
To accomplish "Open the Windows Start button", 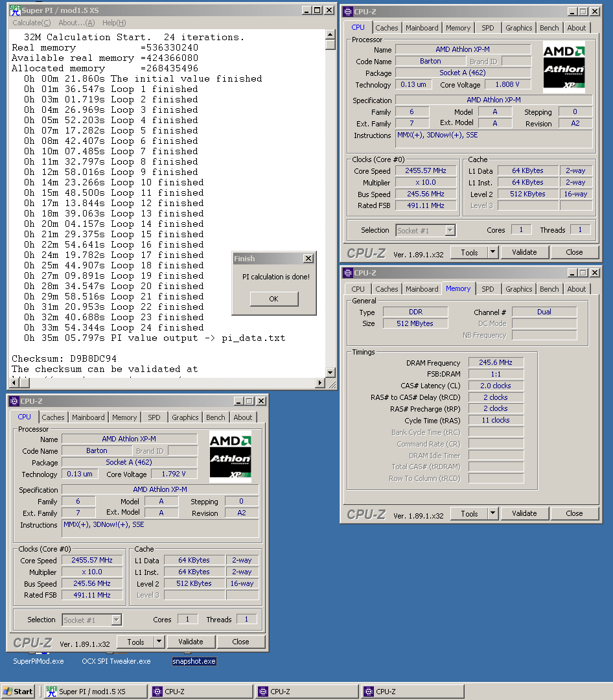I will (x=18, y=692).
